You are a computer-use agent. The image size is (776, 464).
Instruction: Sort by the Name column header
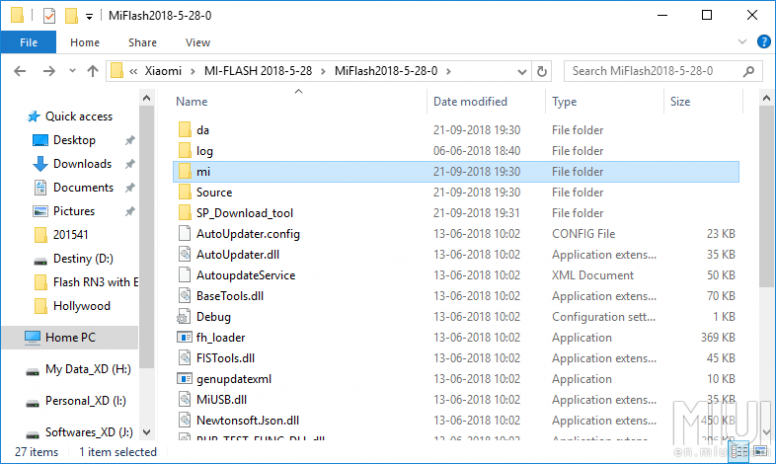pyautogui.click(x=192, y=101)
